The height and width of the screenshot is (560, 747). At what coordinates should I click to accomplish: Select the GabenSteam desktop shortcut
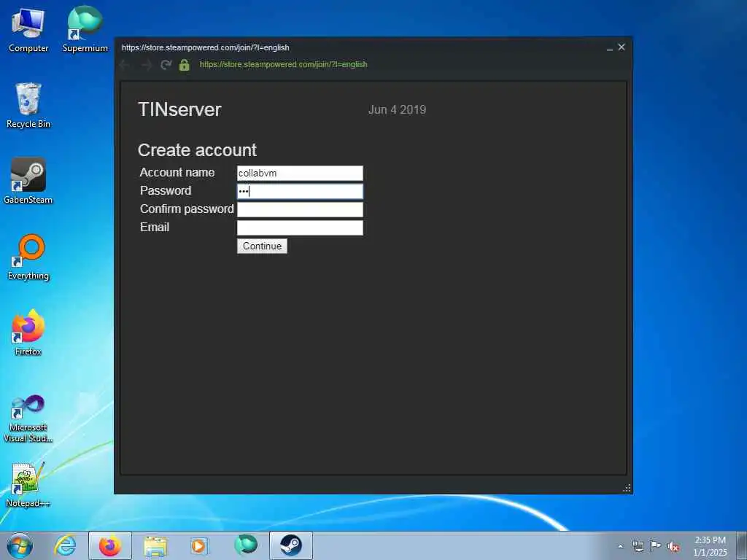pos(28,181)
